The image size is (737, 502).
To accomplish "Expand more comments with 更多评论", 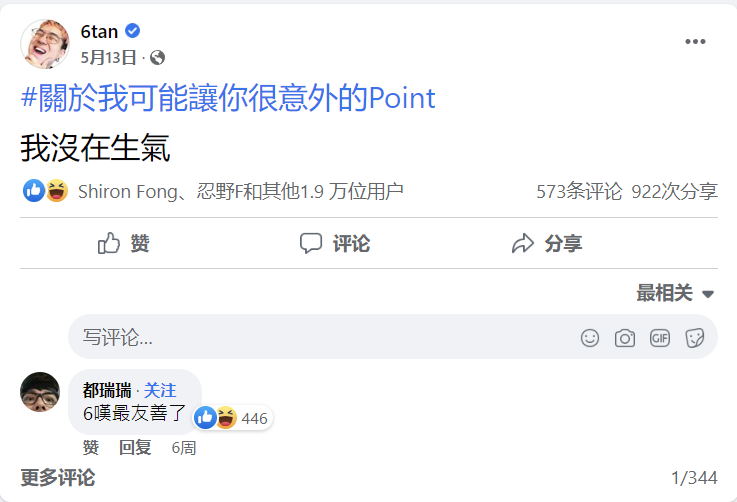I will [x=57, y=477].
